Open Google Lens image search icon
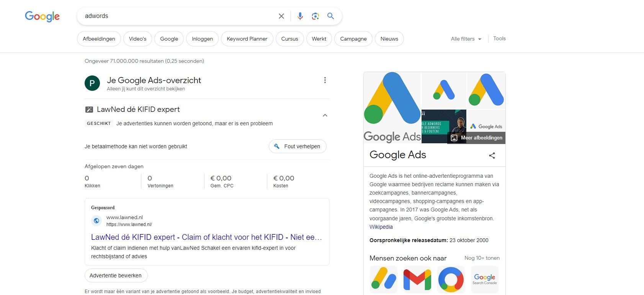The image size is (644, 295). click(x=315, y=16)
